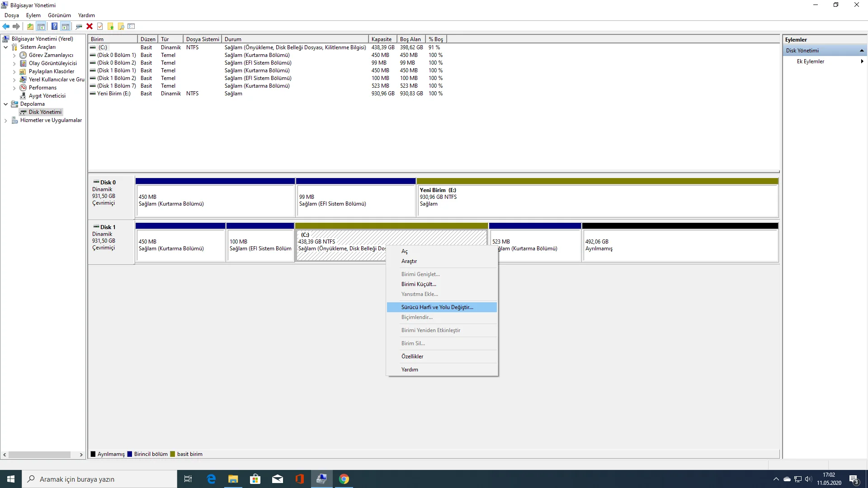Click the 492,06 GB Ayrılmamış partition
This screenshot has width=868, height=488.
click(x=680, y=245)
